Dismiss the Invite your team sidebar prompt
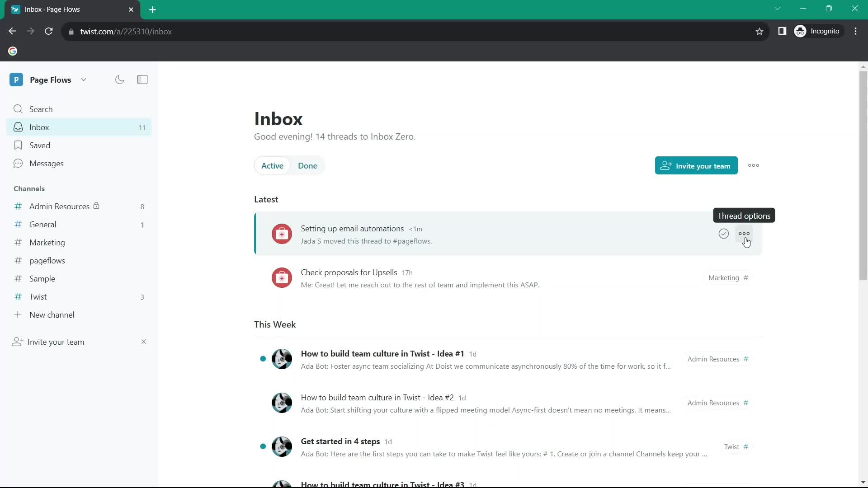 pyautogui.click(x=143, y=342)
